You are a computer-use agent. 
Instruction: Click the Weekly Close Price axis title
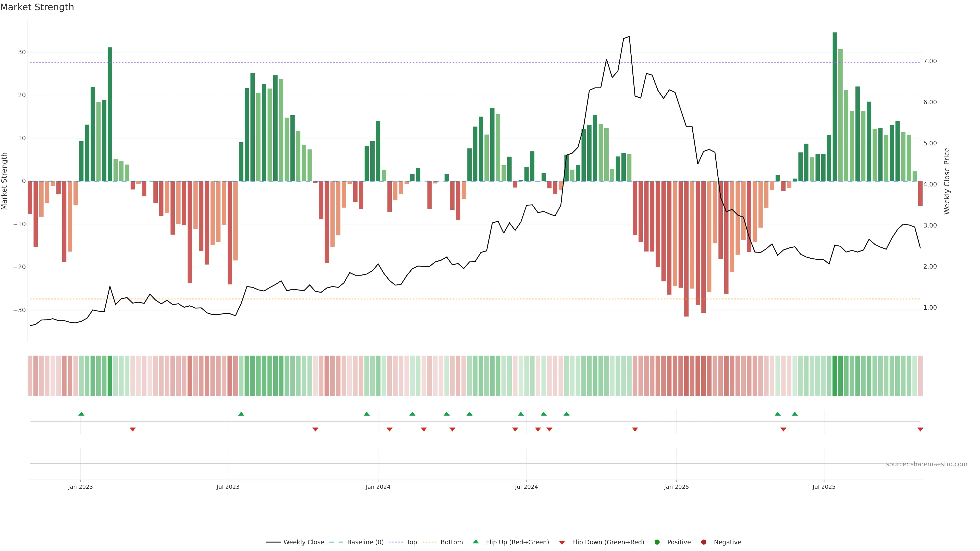coord(947,181)
